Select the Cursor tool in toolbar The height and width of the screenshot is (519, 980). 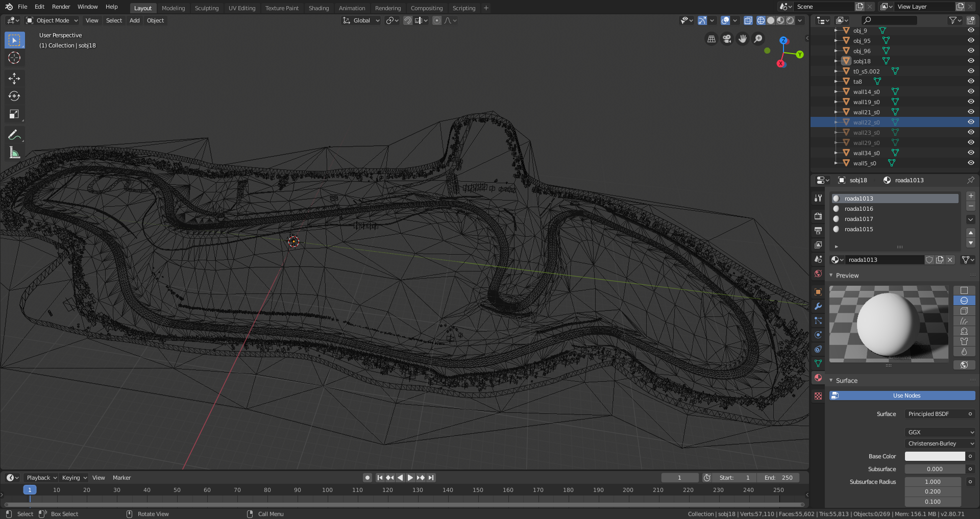click(x=14, y=58)
